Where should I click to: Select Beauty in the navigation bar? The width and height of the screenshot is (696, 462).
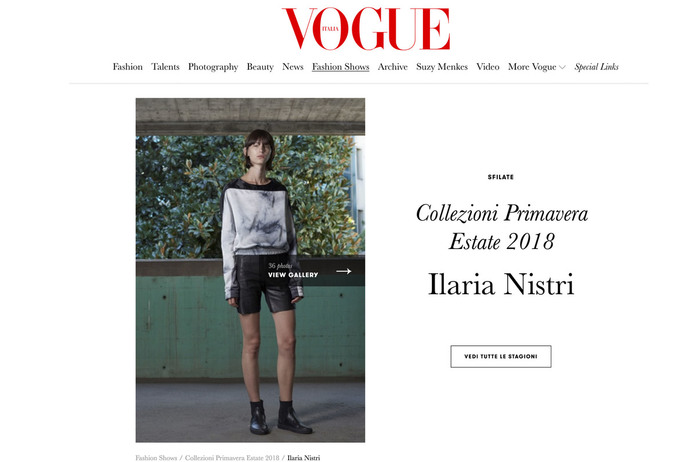(260, 67)
